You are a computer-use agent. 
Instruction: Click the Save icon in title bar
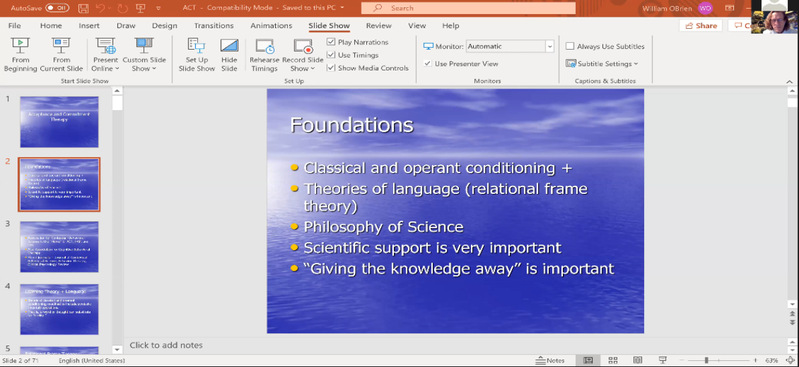[84, 8]
